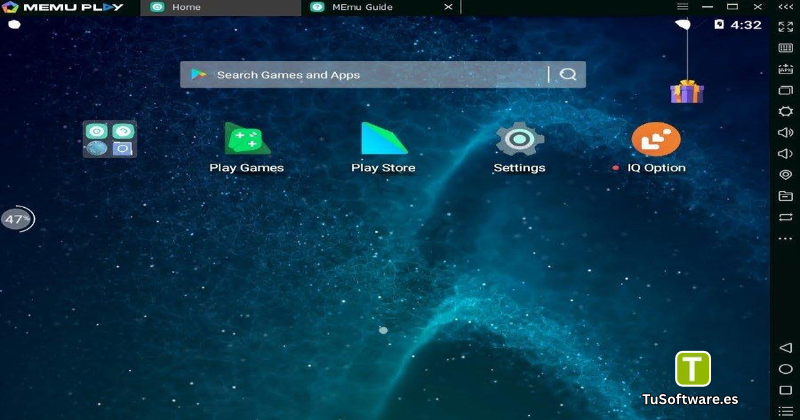This screenshot has height=420, width=800.
Task: Minimize the MEmu Play window
Action: [707, 7]
